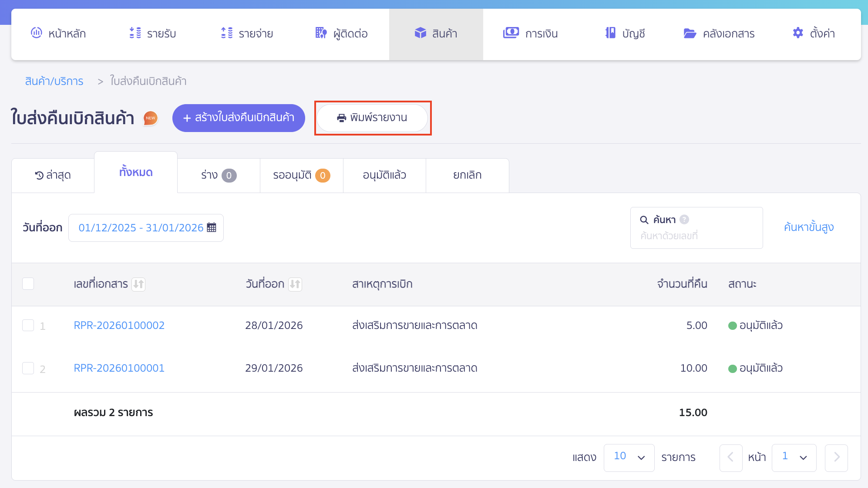Expand the rows-per-page dropdown showing 10
The width and height of the screenshot is (868, 488).
click(x=629, y=457)
